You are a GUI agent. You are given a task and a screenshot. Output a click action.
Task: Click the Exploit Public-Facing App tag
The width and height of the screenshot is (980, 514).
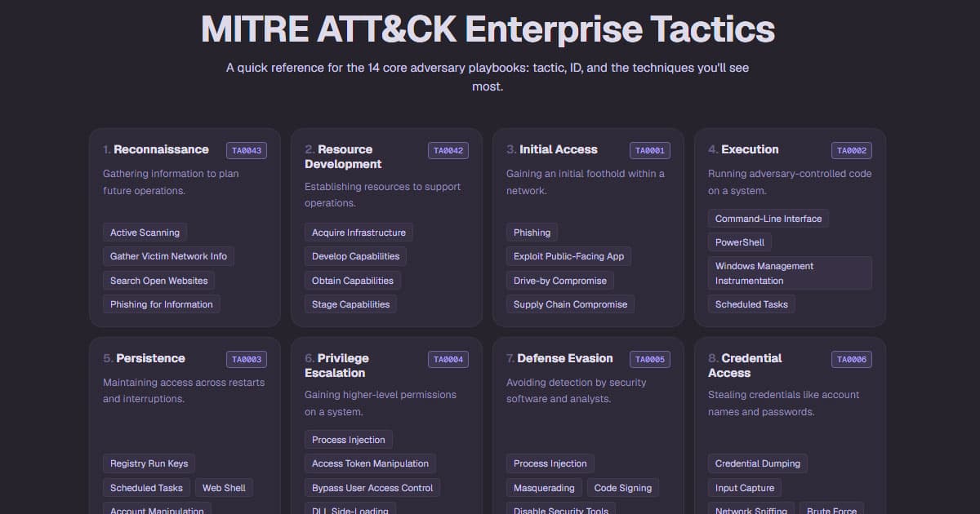pos(568,256)
